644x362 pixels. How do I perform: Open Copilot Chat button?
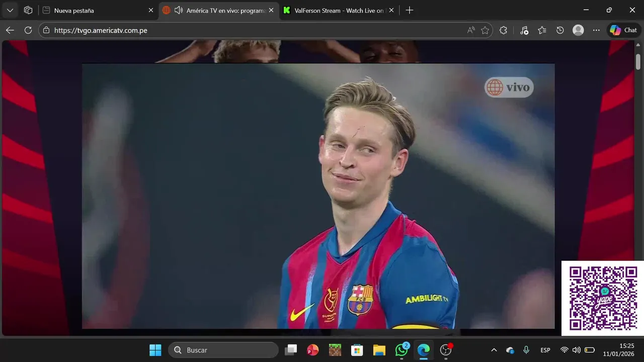pyautogui.click(x=624, y=30)
